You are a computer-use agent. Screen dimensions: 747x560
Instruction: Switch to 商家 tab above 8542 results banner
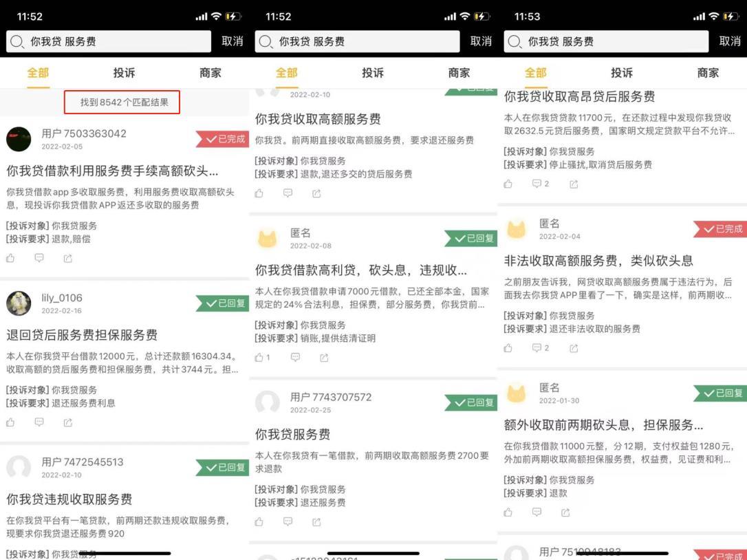click(210, 73)
